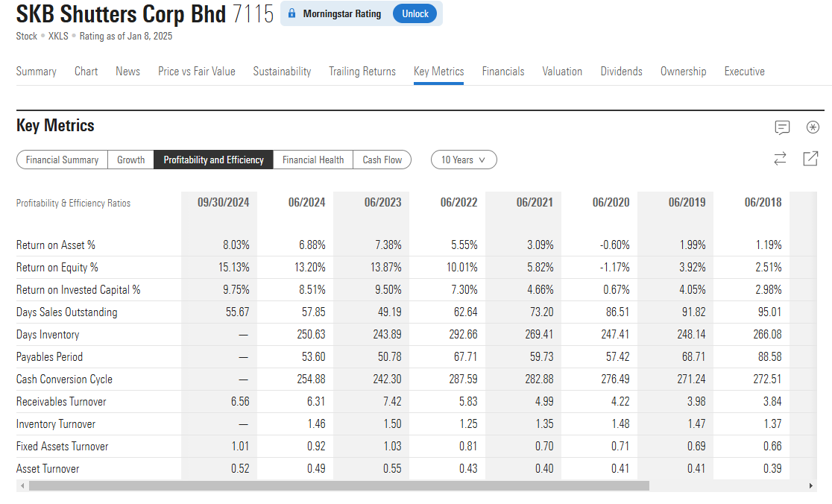Click the horizontal table scrollbar thumb
Image resolution: width=832 pixels, height=504 pixels.
click(339, 486)
